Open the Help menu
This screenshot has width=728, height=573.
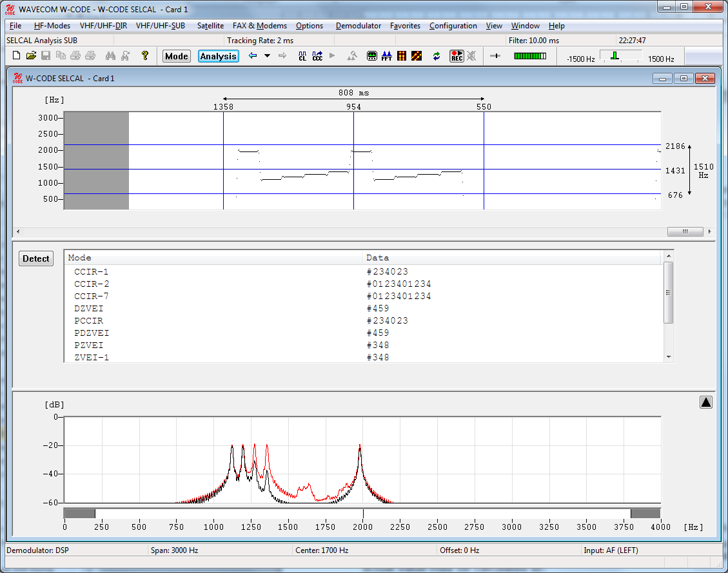(x=556, y=26)
